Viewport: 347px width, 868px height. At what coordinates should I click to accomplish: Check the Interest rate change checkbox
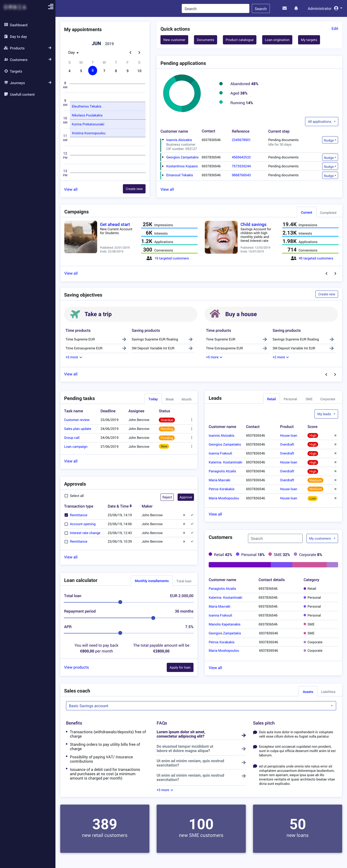tap(66, 533)
